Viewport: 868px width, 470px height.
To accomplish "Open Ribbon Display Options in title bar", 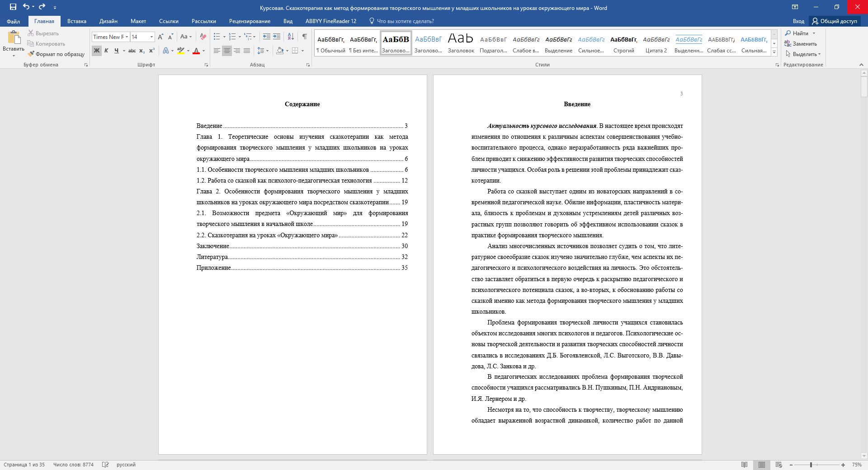I will coord(795,7).
